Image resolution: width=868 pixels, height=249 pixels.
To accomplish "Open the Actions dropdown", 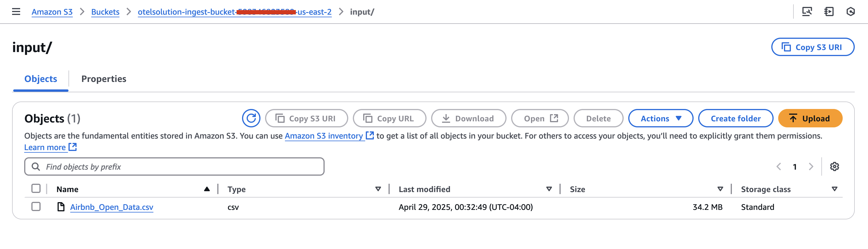I will coord(660,118).
